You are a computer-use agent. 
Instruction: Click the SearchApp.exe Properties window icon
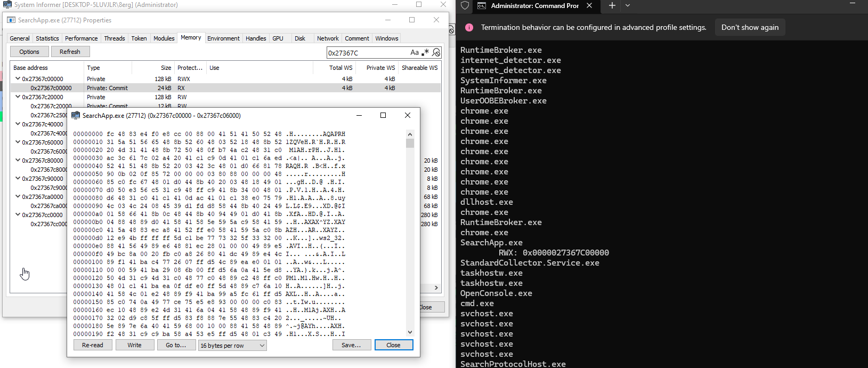pos(11,20)
